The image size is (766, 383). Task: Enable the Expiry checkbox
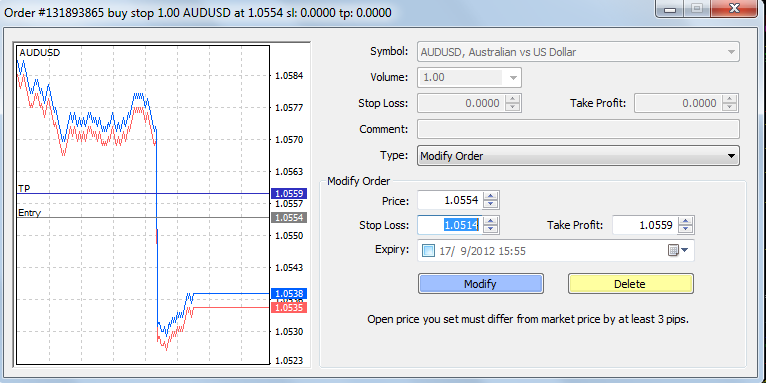pos(429,251)
